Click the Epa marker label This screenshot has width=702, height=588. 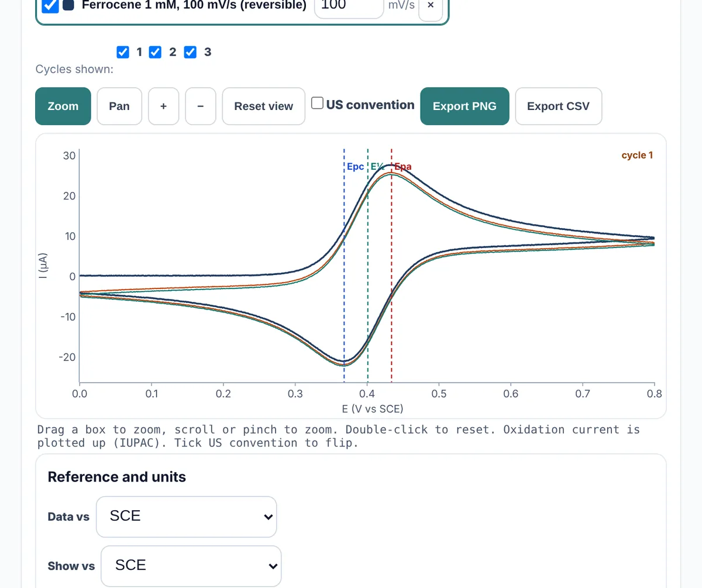(403, 167)
